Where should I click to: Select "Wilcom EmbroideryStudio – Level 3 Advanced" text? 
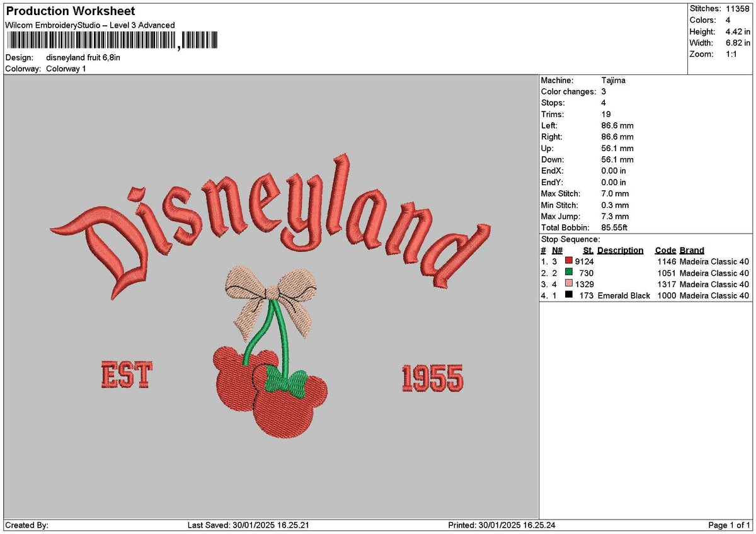click(x=90, y=25)
